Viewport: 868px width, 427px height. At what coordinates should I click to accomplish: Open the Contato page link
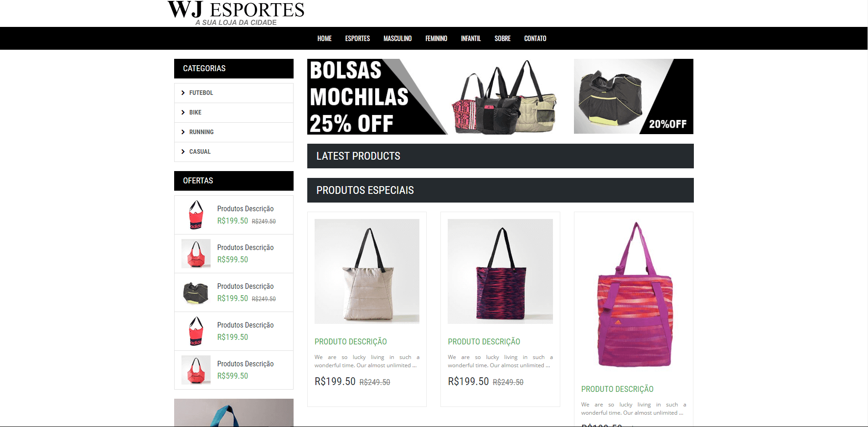(535, 38)
